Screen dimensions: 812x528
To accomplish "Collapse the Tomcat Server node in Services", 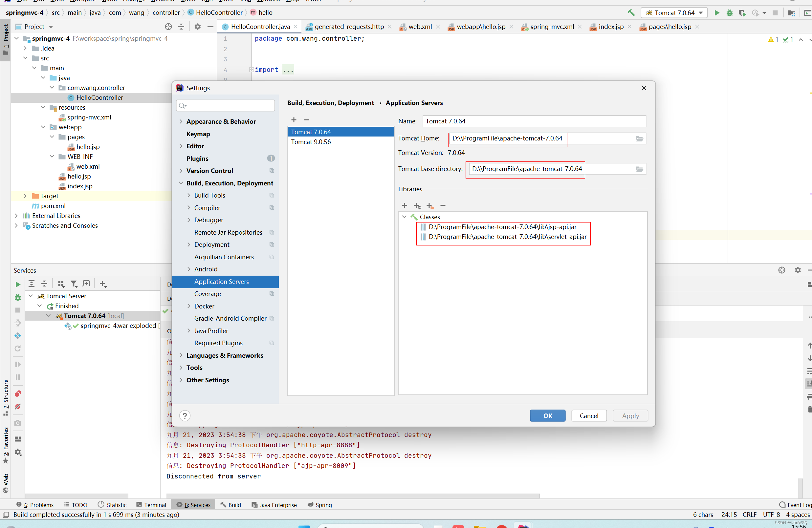I will tap(31, 296).
